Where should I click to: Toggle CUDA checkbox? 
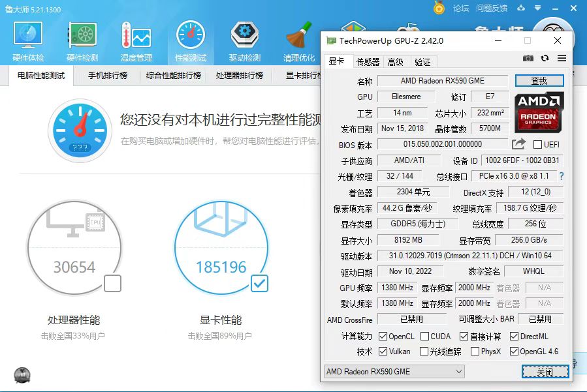point(424,337)
